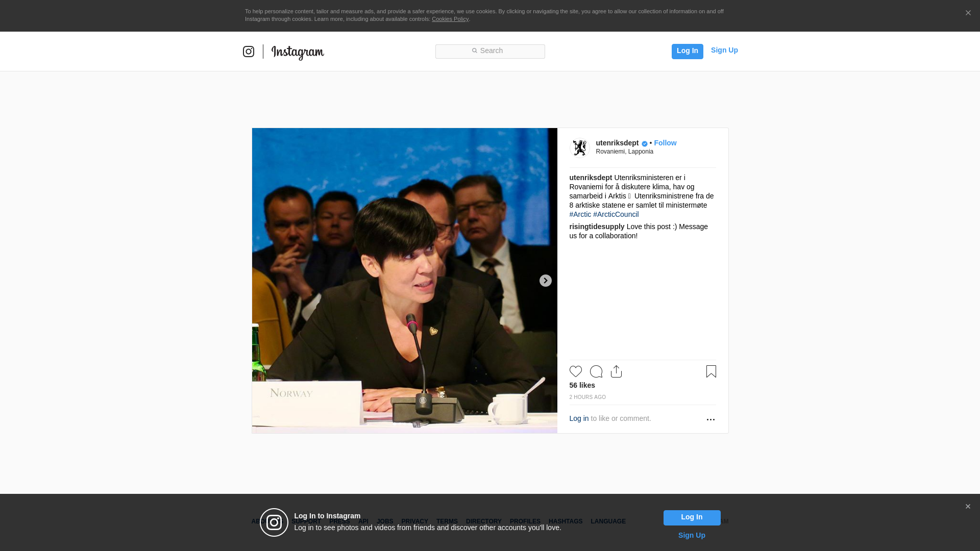Open the Sign Up link in header

coord(724,50)
